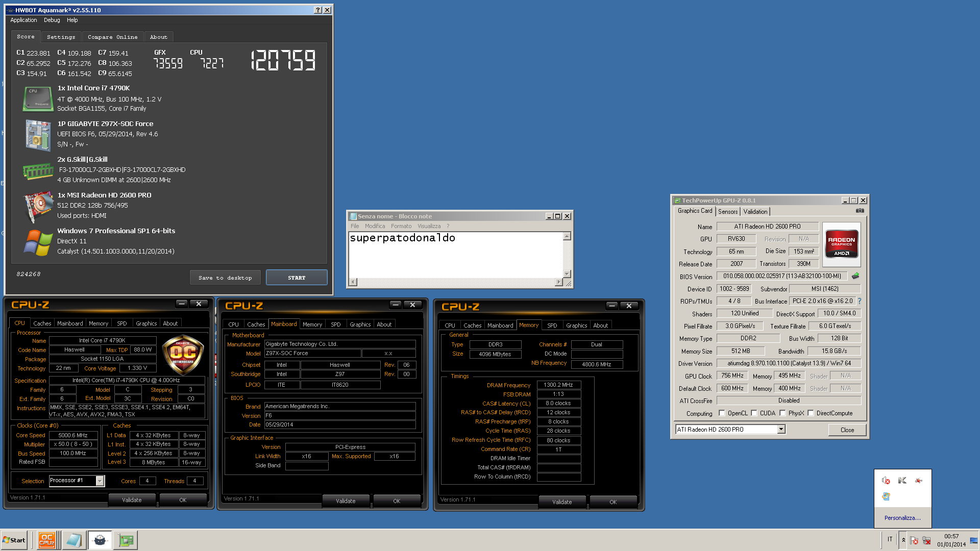Switch to the Compare Online tab
Screen dimensions: 980x551
[x=112, y=37]
